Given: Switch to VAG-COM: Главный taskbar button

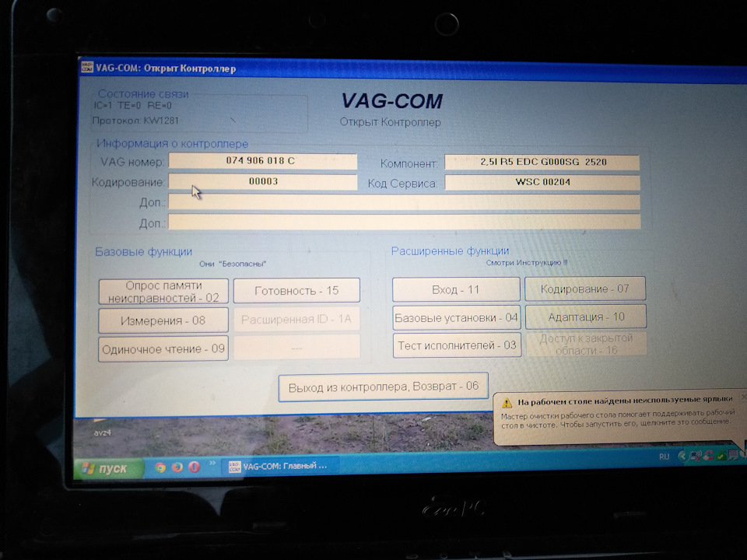Looking at the screenshot, I should coord(281,466).
